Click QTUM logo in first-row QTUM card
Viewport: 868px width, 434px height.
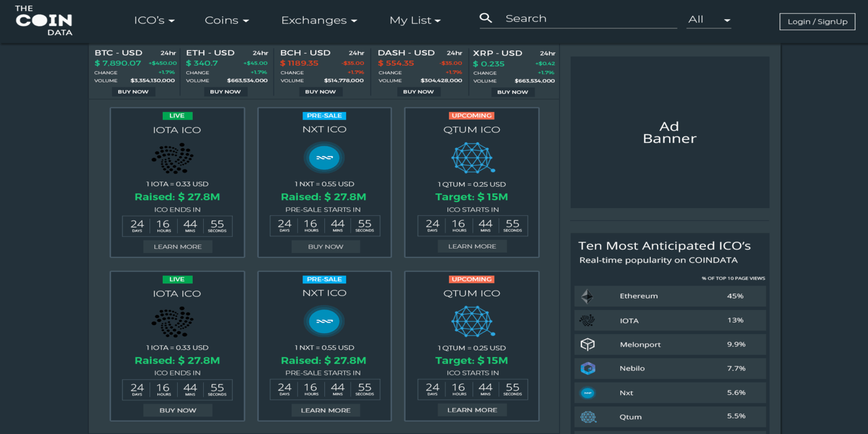473,158
